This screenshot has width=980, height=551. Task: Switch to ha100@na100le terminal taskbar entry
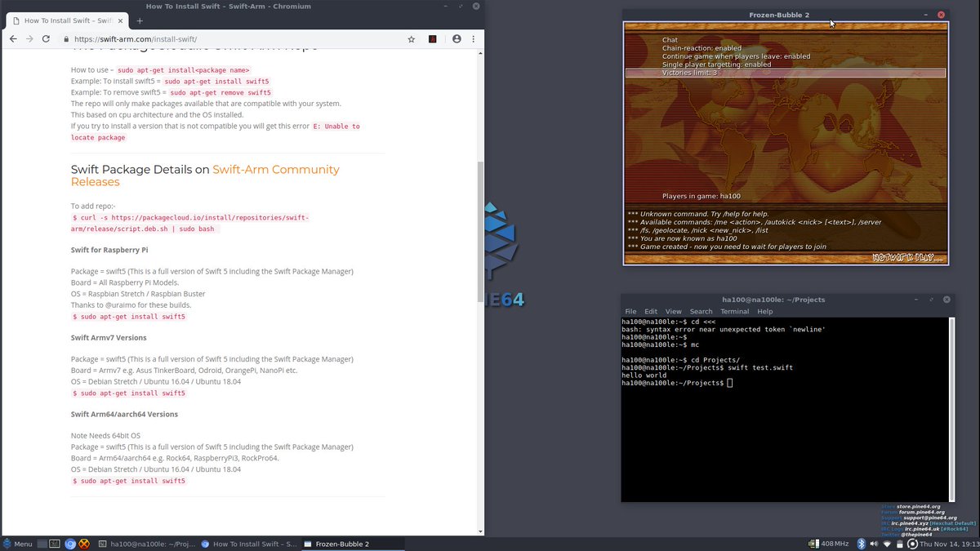(146, 544)
